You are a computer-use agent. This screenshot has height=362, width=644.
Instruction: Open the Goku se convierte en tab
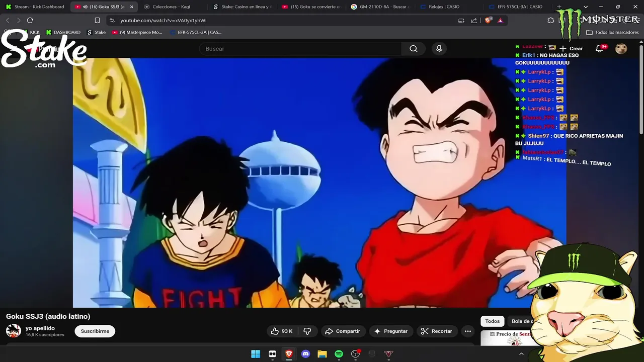click(x=311, y=7)
